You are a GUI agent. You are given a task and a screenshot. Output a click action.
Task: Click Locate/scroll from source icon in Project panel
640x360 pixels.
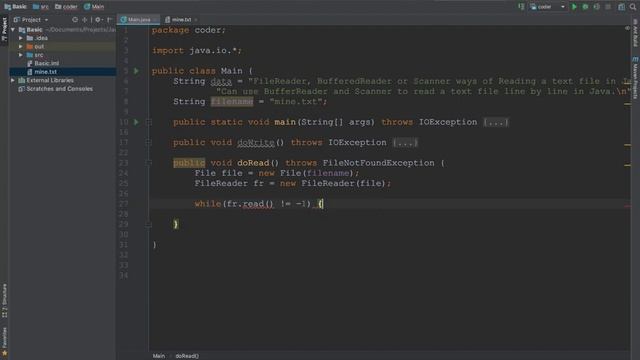pyautogui.click(x=75, y=20)
